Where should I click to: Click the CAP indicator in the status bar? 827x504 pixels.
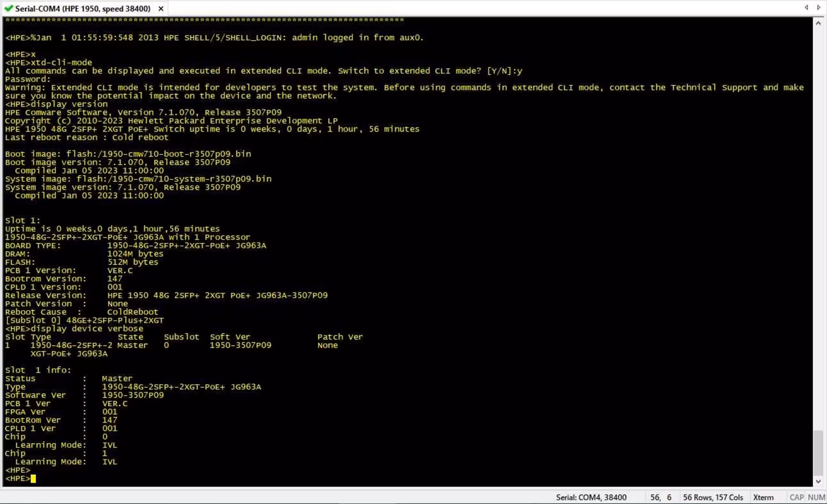(796, 497)
